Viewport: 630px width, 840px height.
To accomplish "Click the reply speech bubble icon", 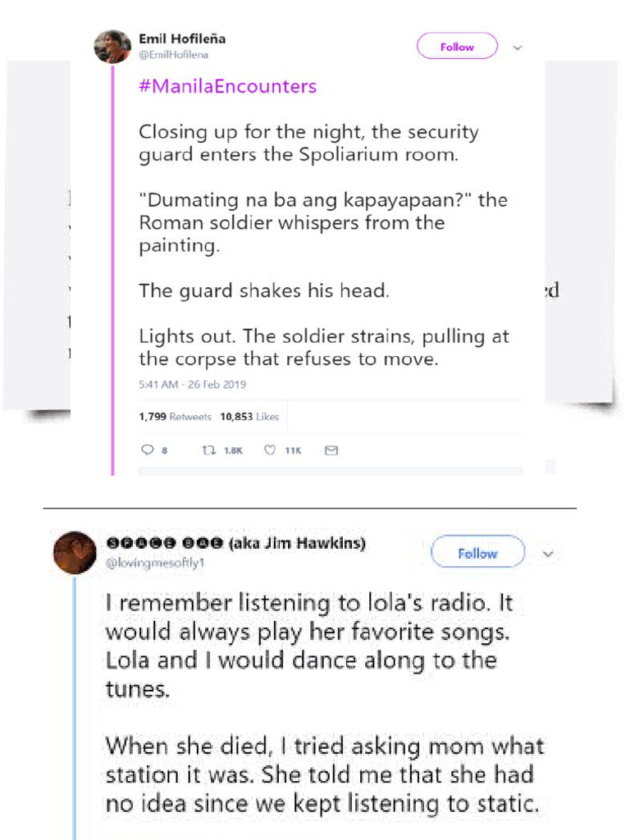I will click(148, 450).
